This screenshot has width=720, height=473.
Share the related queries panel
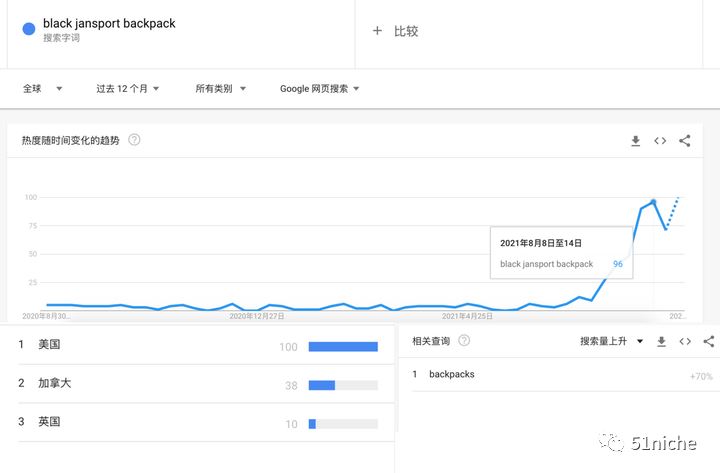coord(709,341)
